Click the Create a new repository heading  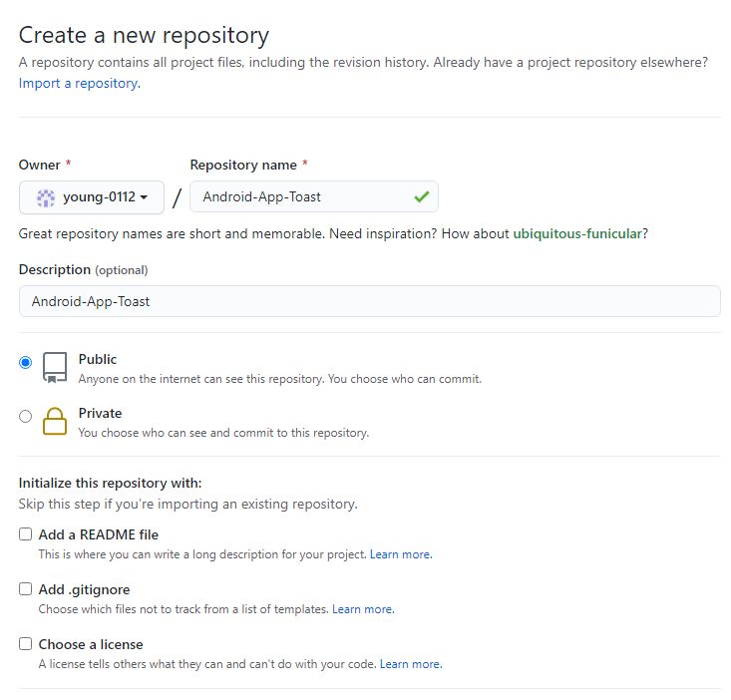[144, 36]
